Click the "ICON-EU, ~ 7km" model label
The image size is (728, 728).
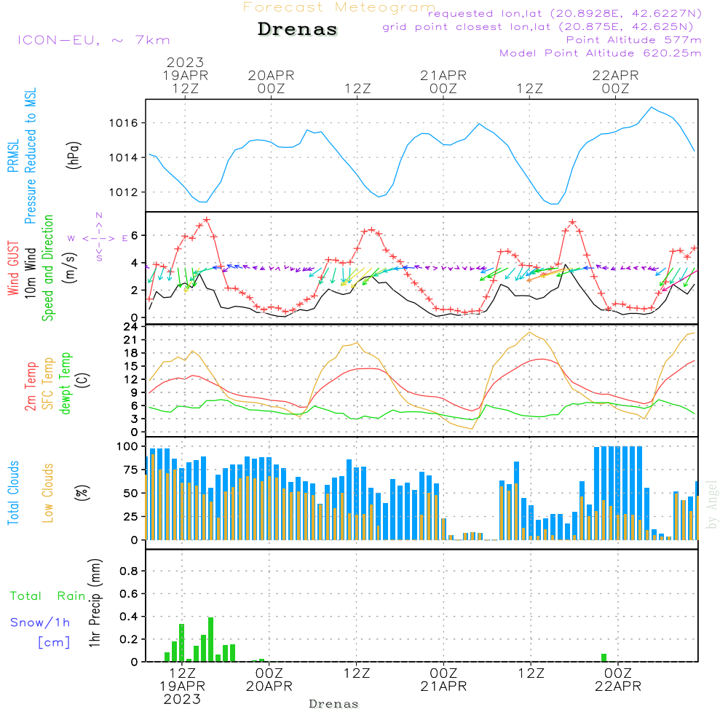click(94, 40)
